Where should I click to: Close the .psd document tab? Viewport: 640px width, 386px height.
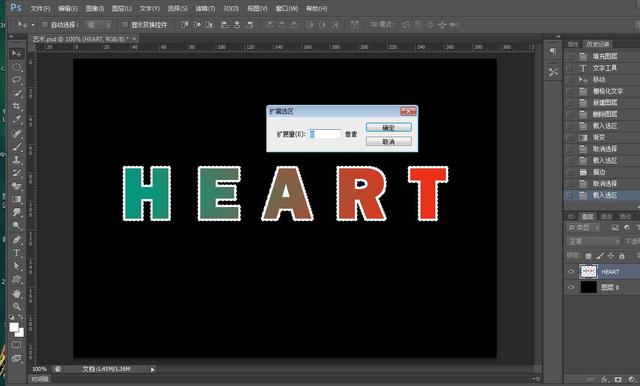pyautogui.click(x=134, y=39)
